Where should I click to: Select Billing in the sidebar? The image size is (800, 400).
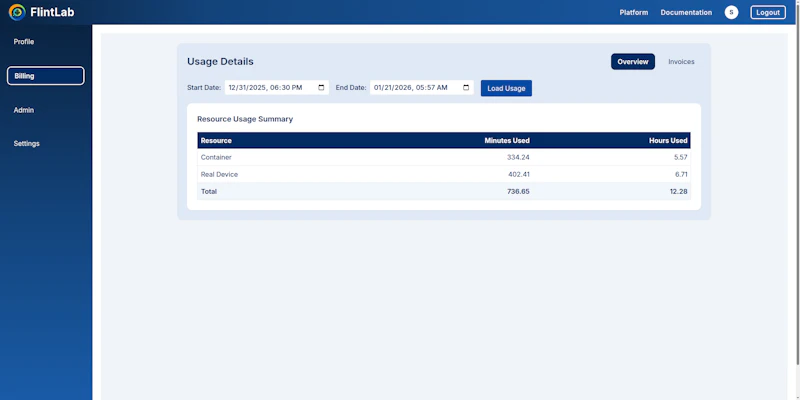click(46, 76)
